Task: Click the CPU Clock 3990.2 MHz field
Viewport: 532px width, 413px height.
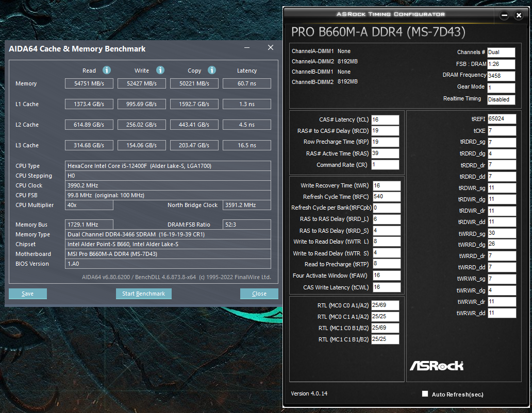Action: (168, 185)
